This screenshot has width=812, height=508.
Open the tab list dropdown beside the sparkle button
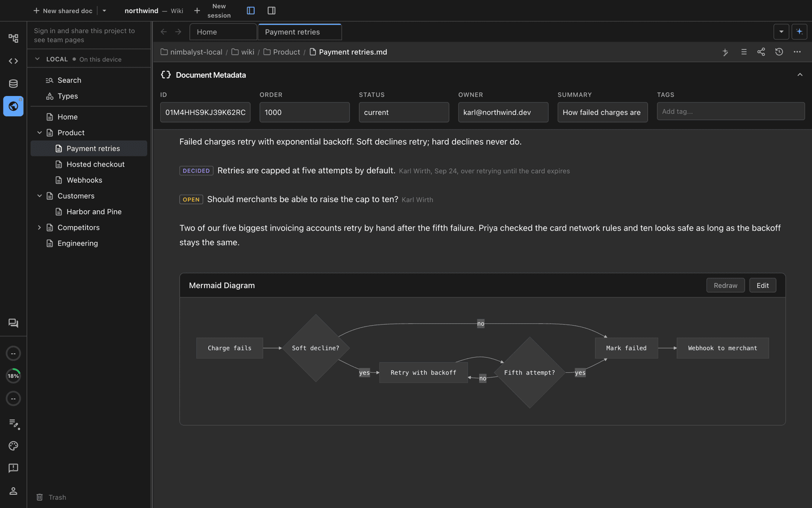(x=782, y=31)
